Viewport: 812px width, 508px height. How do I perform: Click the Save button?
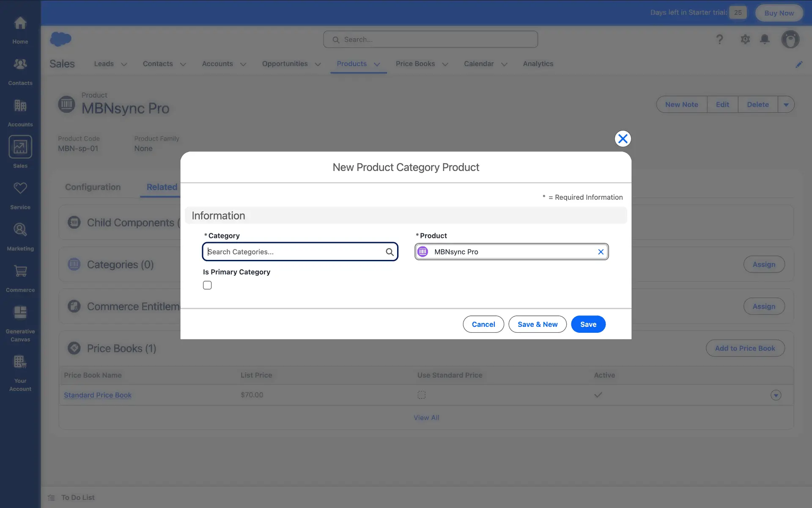[588, 324]
